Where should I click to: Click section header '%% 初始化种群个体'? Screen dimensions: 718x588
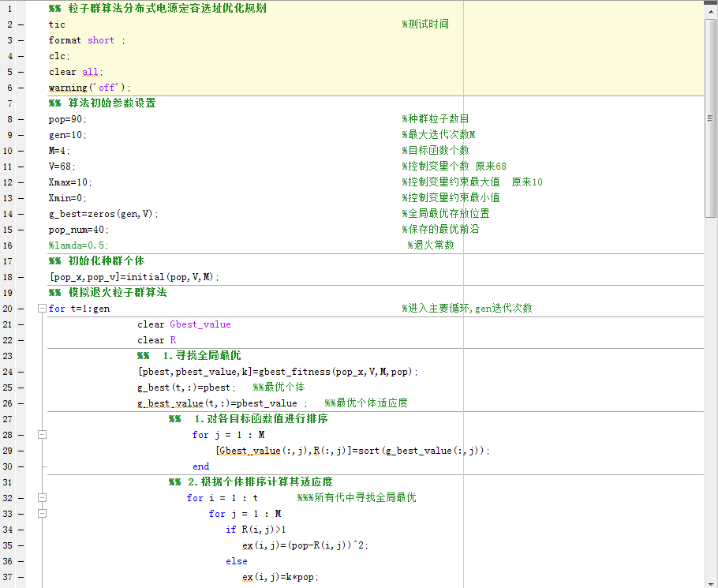[x=96, y=261]
